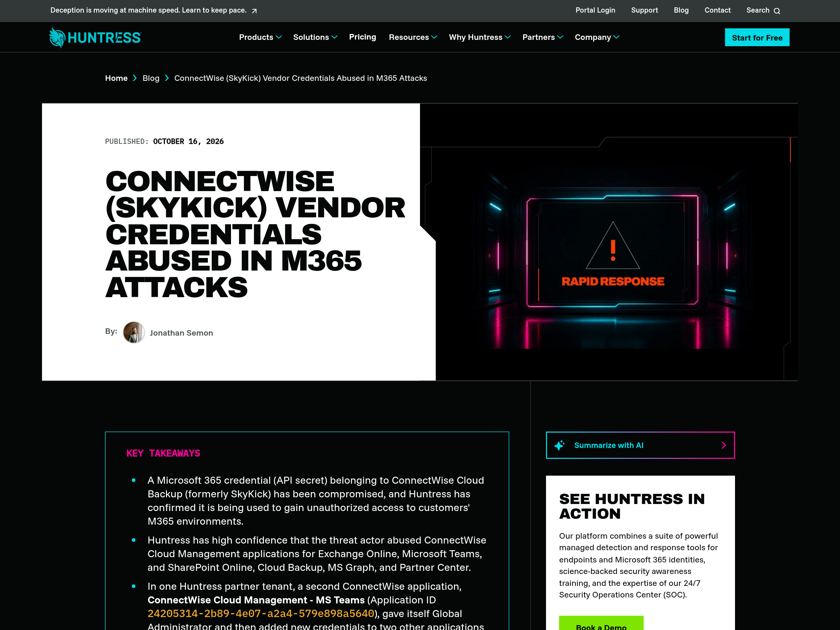The width and height of the screenshot is (840, 630).
Task: Click the search magnifier icon
Action: click(x=777, y=11)
